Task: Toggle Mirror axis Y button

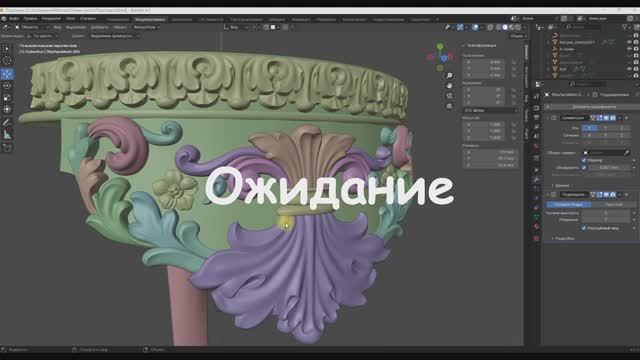Action: tap(605, 128)
